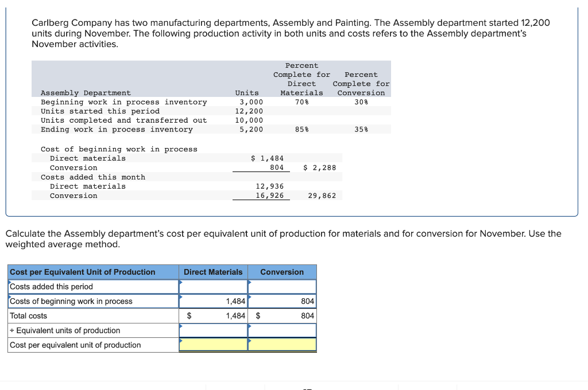588x390 pixels.
Task: Click the 35% ending conversion percent
Action: (x=361, y=130)
